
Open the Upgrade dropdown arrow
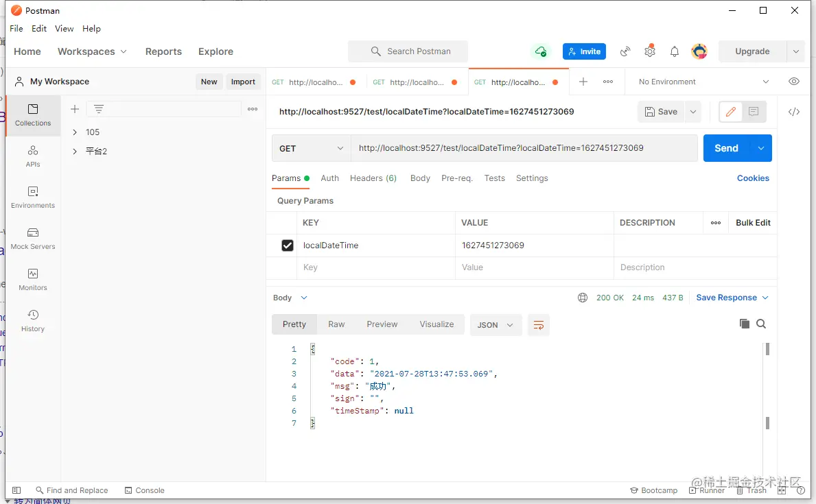pos(795,51)
